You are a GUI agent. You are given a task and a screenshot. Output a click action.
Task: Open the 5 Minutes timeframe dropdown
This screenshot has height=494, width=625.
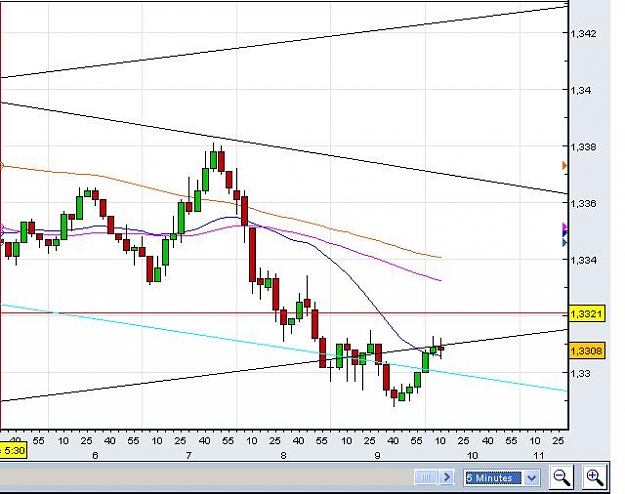click(x=531, y=477)
